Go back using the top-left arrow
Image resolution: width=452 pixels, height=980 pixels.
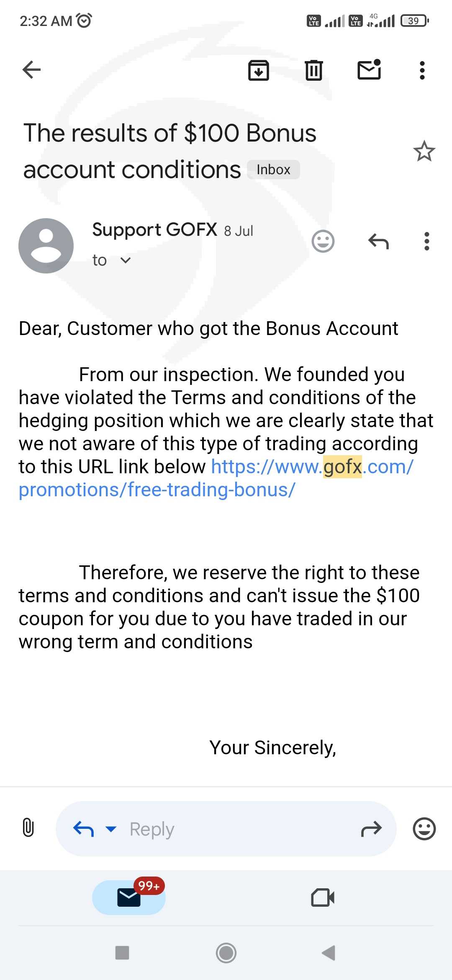31,70
